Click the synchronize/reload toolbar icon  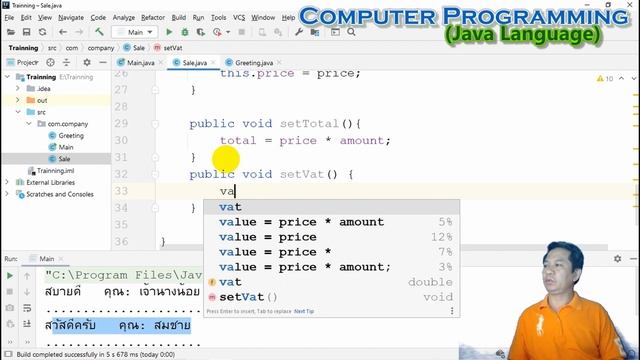point(42,32)
